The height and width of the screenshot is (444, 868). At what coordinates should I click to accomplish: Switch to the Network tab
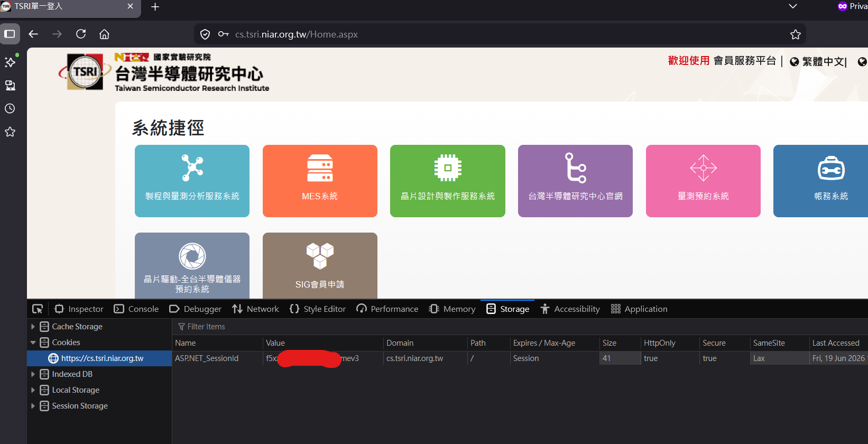coord(255,309)
